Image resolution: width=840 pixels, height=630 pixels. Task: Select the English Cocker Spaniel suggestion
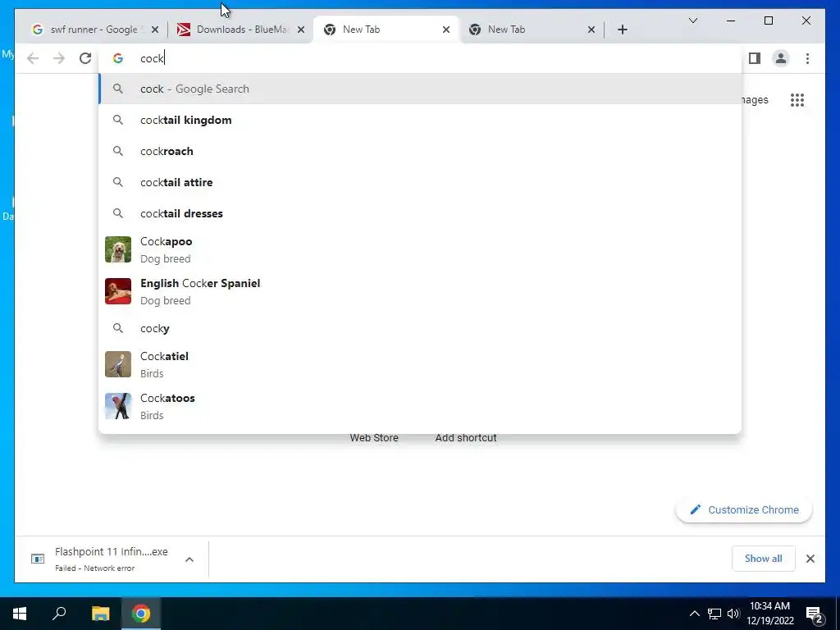420,291
